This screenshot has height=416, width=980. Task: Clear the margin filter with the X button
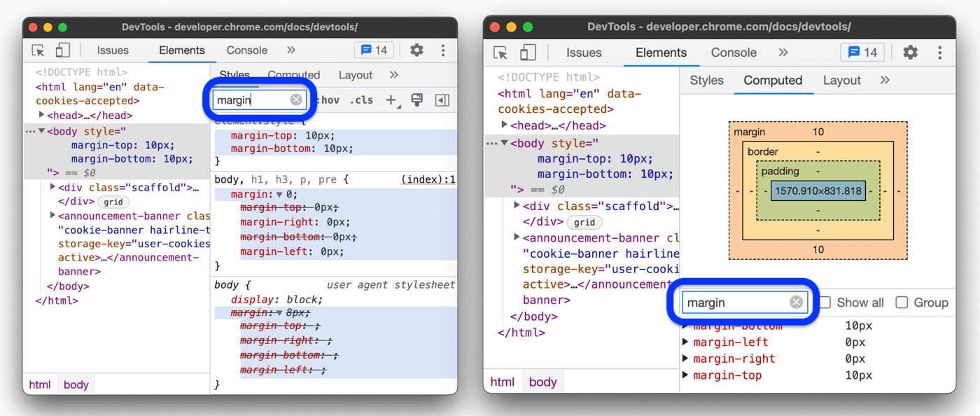point(296,99)
